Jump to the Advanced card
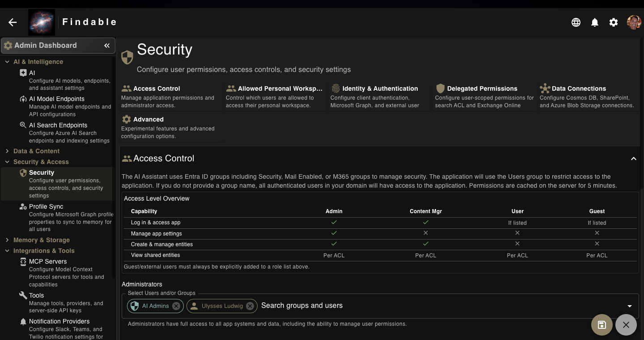644x340 pixels. point(171,127)
